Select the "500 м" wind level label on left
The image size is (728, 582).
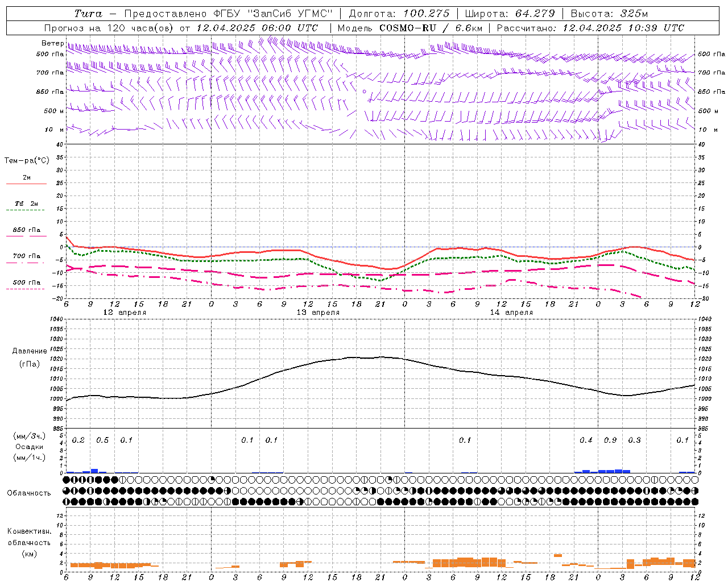54,111
